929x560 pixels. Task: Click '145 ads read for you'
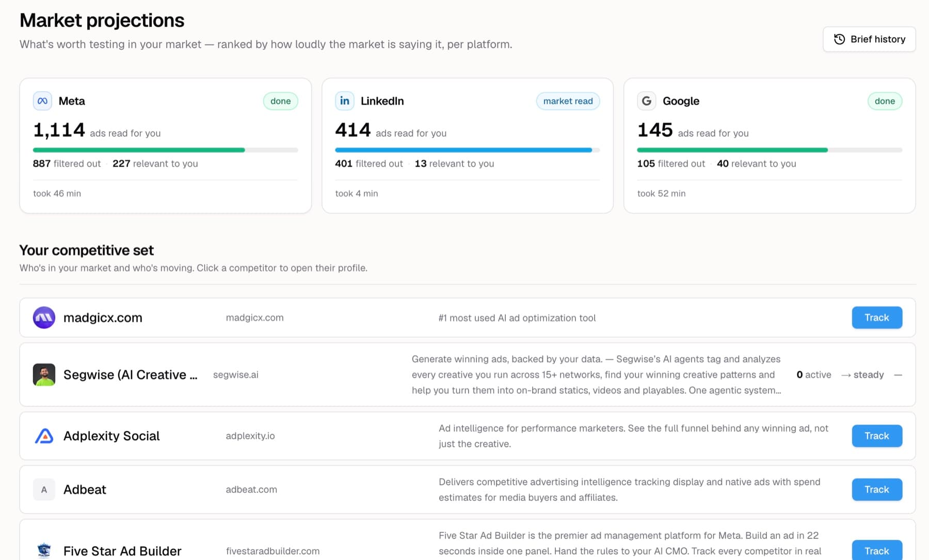point(693,130)
